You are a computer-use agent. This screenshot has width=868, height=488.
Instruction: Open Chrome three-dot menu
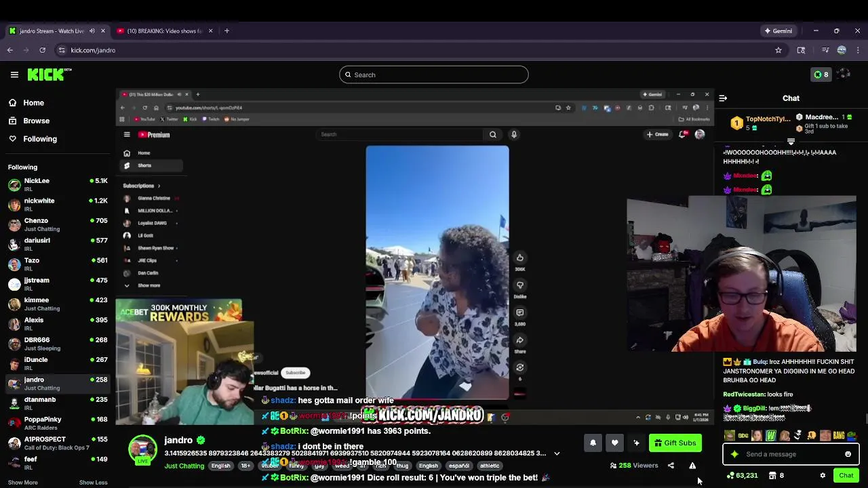click(858, 50)
